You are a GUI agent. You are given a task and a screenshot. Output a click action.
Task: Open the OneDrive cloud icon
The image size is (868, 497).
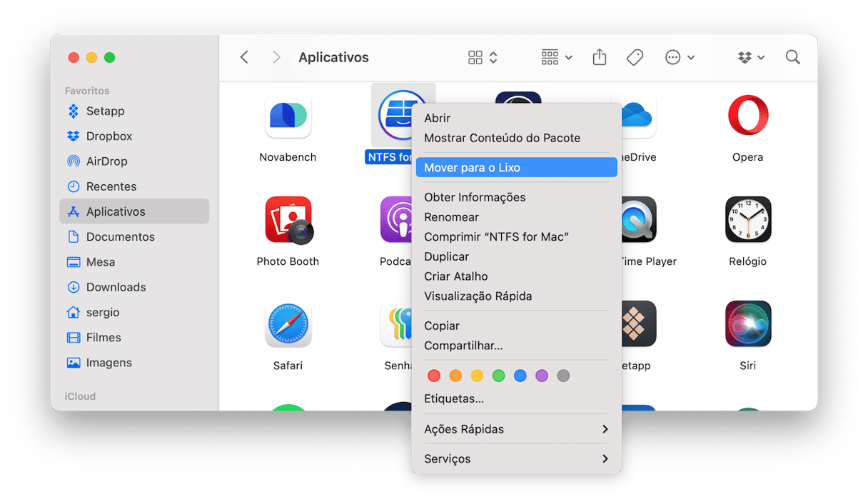tap(638, 116)
